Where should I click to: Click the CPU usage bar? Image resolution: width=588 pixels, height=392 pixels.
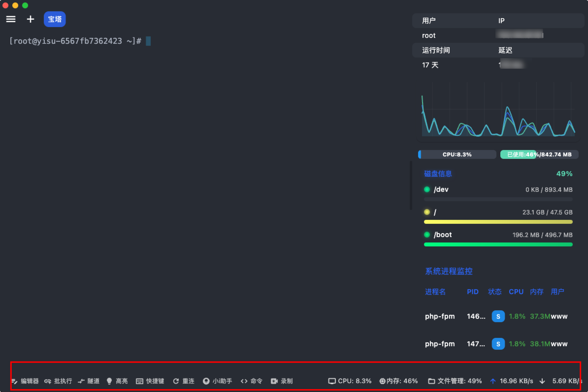[457, 154]
